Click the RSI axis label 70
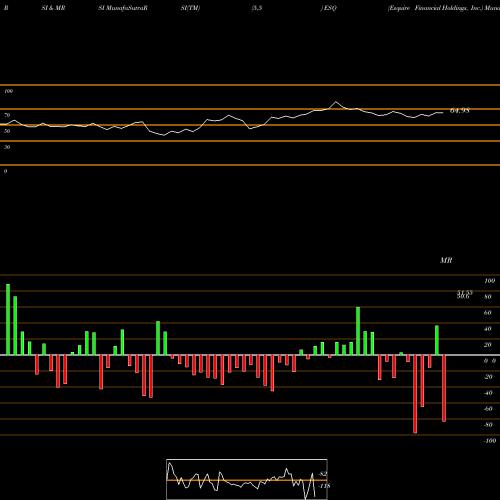The height and width of the screenshot is (500, 500). [x=7, y=115]
